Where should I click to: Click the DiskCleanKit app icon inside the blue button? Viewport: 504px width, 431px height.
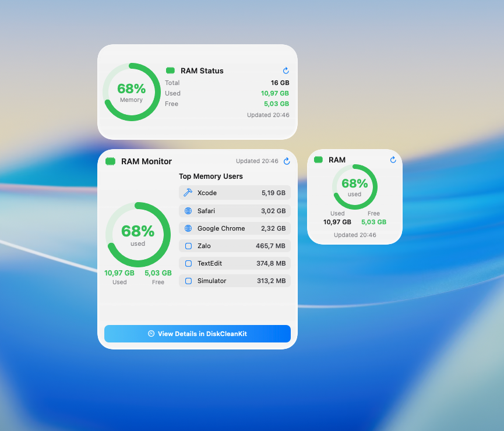153,334
